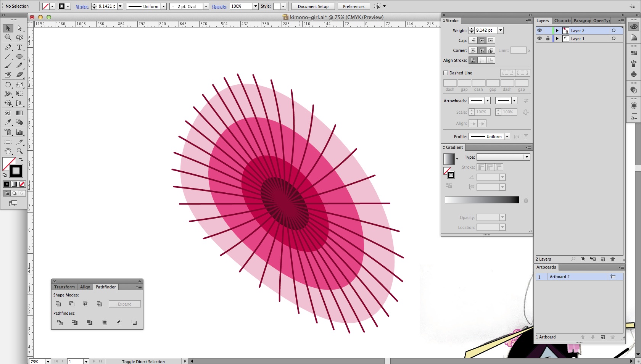
Task: Expand Layer 2 disclosure triangle
Action: tap(557, 31)
